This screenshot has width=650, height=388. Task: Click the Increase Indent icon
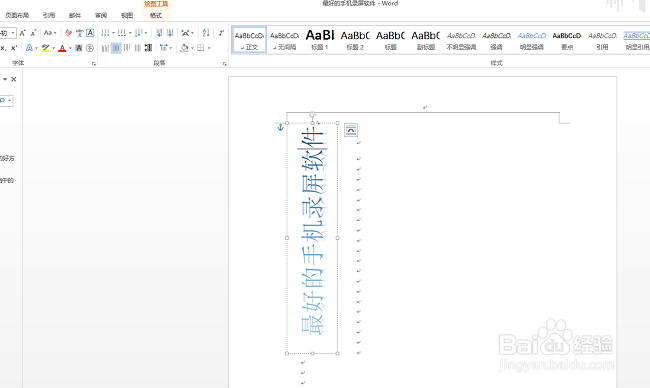pyautogui.click(x=170, y=33)
